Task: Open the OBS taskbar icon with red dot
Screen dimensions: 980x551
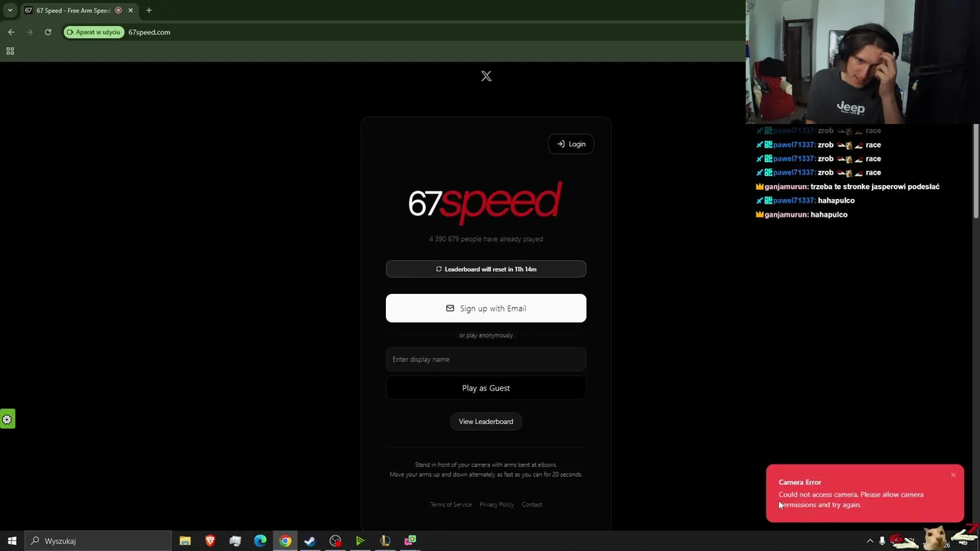Action: tap(335, 541)
